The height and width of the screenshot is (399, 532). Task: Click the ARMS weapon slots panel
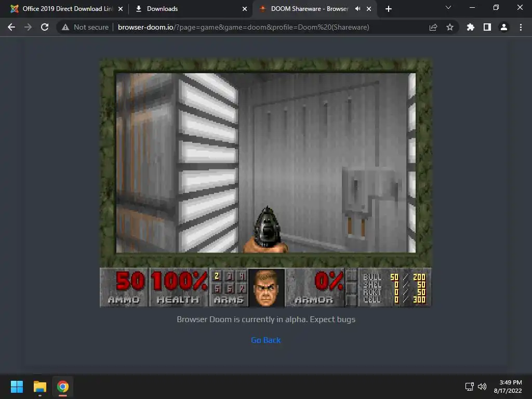point(229,287)
